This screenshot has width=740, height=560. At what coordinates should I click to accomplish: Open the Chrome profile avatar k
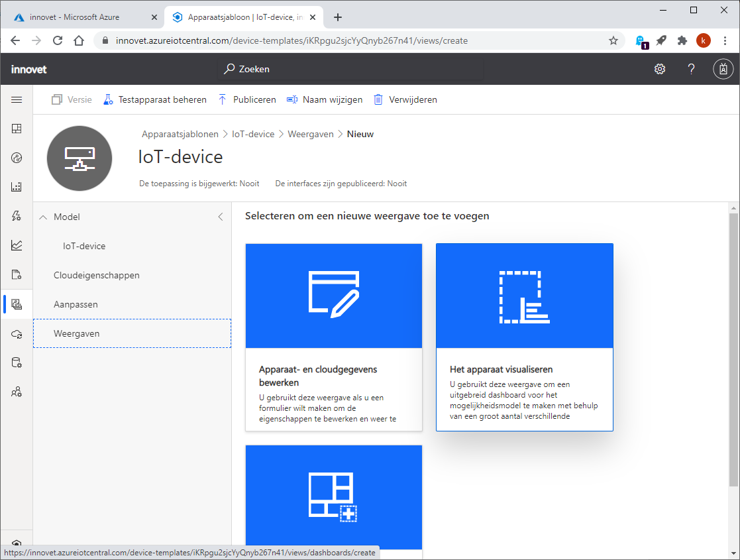click(703, 40)
